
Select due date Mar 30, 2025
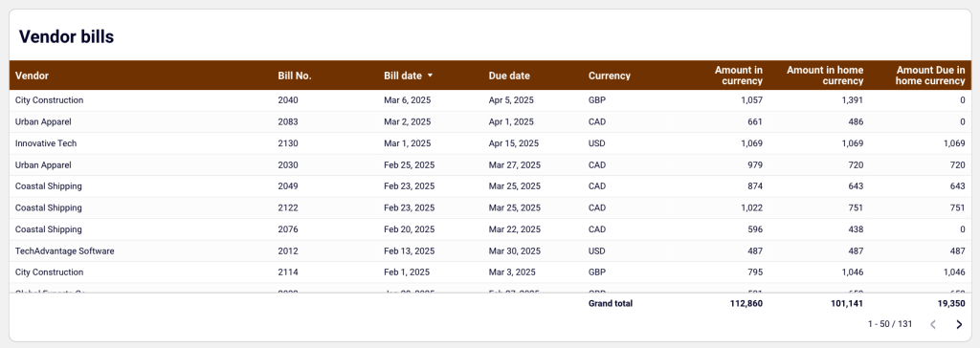(x=514, y=251)
